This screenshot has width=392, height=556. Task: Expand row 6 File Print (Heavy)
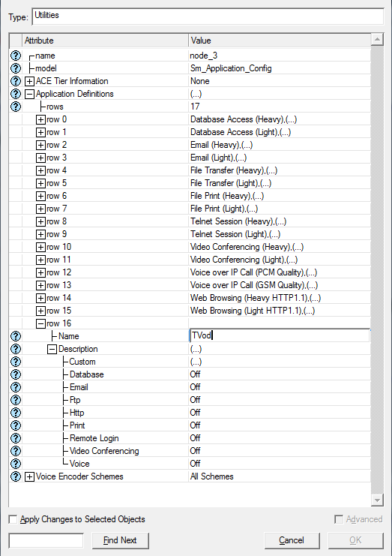click(40, 197)
